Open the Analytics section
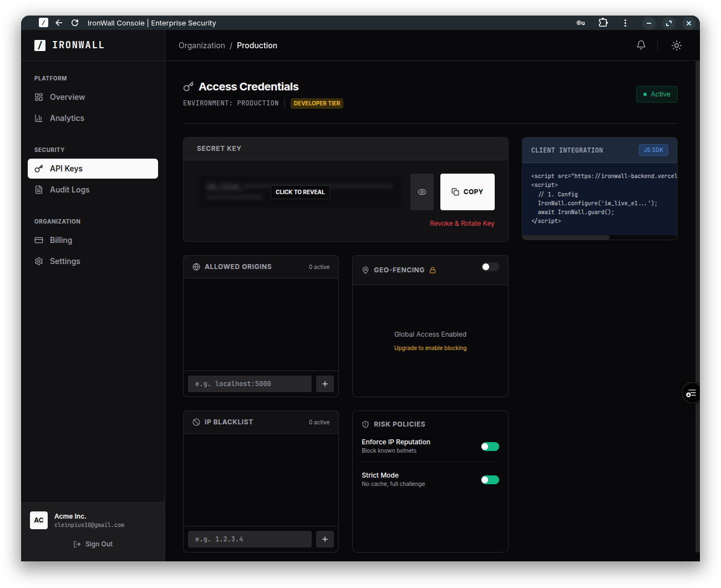The width and height of the screenshot is (721, 588). (67, 118)
